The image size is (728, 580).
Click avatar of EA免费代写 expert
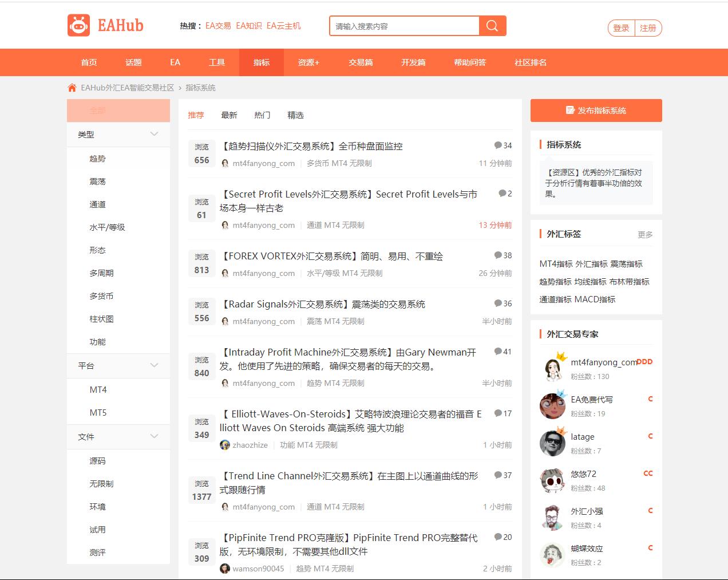coord(552,405)
